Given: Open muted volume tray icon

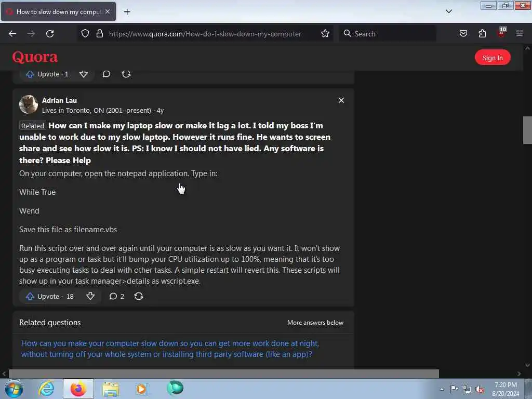Looking at the screenshot, I should click(480, 389).
